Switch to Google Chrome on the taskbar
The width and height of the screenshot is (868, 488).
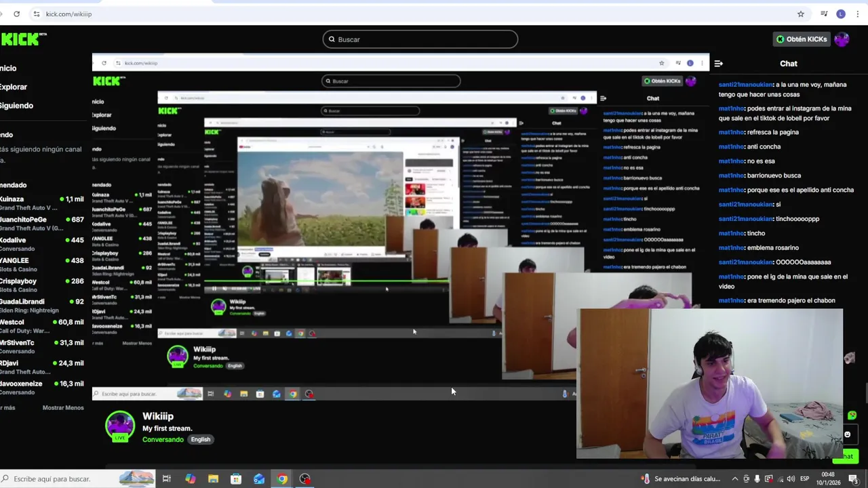pos(282,479)
